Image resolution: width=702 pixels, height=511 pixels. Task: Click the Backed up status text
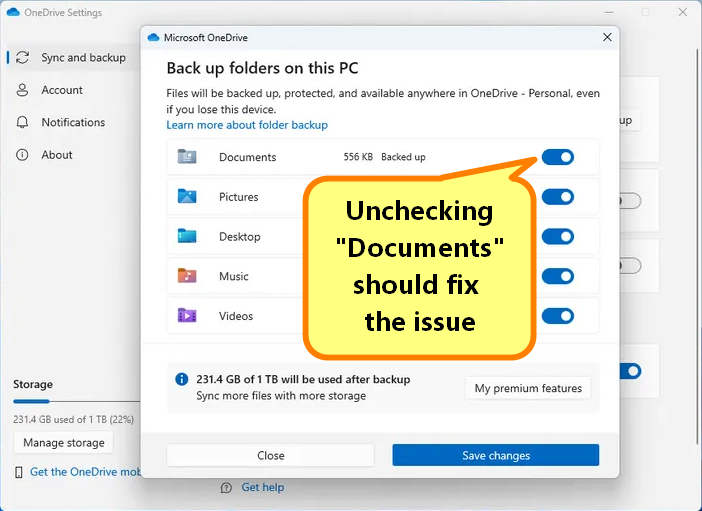coord(403,157)
